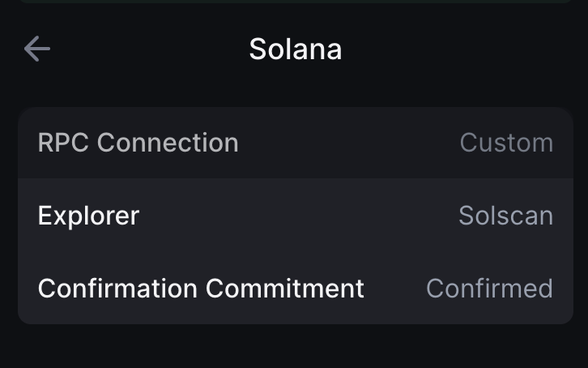This screenshot has width=588, height=368.
Task: Edit the custom RPC connection
Action: [295, 143]
